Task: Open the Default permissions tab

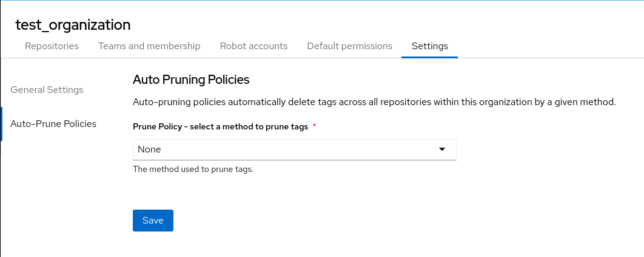Action: (x=349, y=46)
